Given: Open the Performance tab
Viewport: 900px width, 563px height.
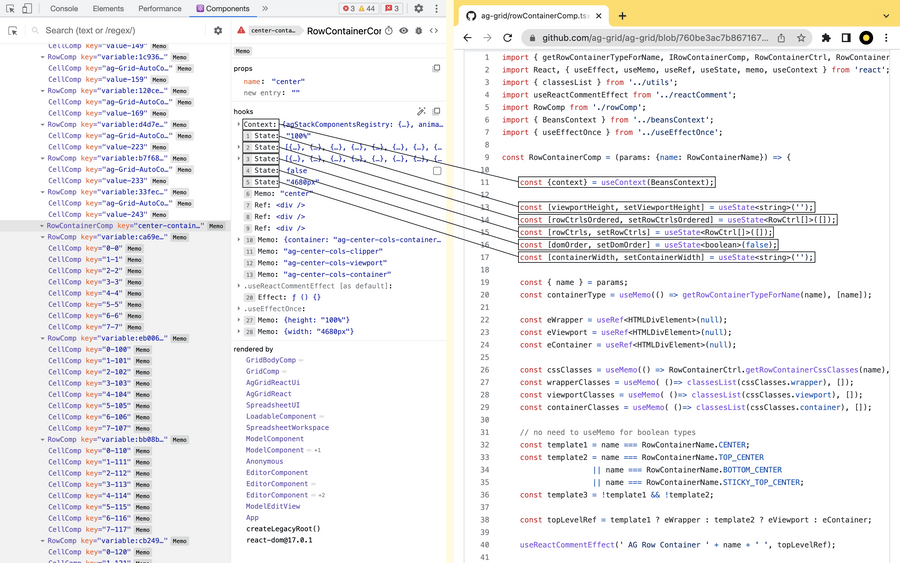Looking at the screenshot, I should (160, 8).
